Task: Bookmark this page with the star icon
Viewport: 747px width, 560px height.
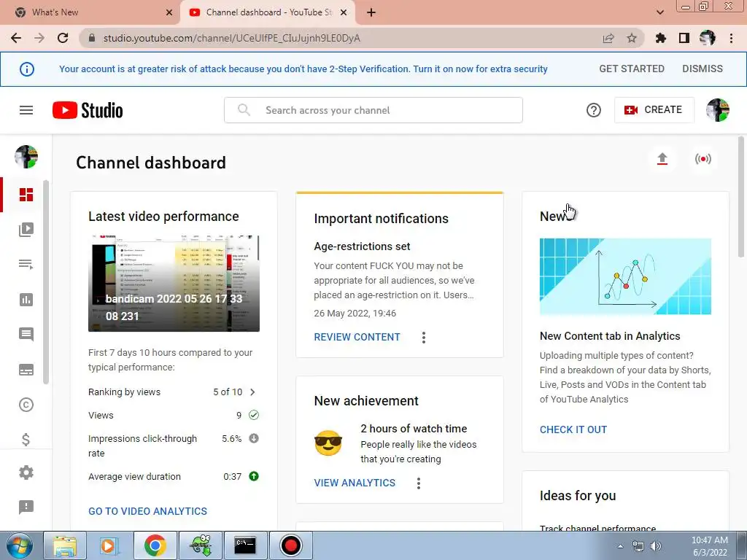Action: tap(632, 38)
